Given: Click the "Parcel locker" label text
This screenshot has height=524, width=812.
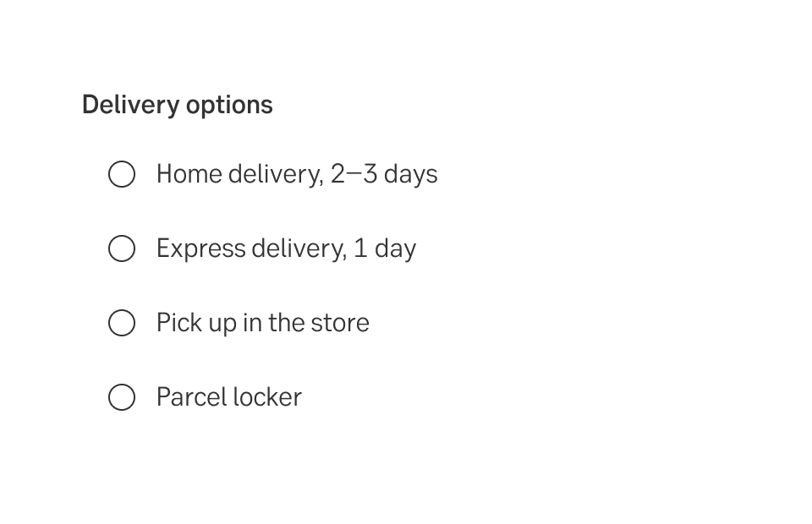Looking at the screenshot, I should click(x=228, y=397).
